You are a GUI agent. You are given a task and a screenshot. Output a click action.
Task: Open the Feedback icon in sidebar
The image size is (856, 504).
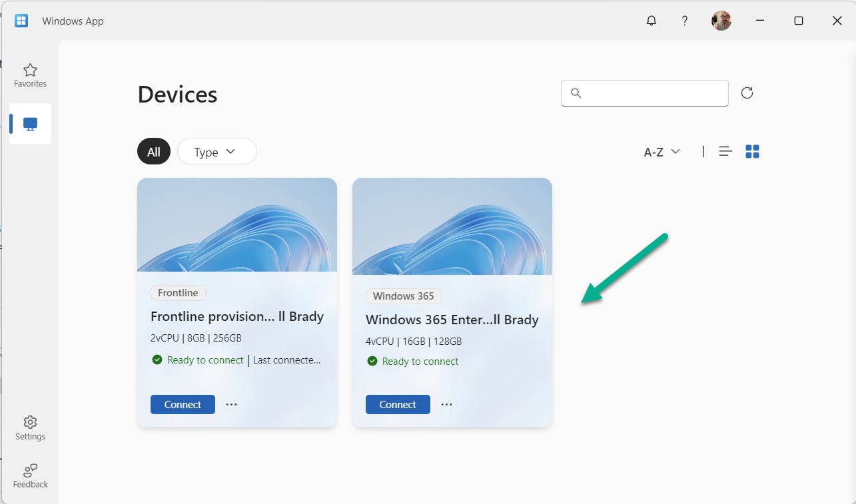(30, 476)
